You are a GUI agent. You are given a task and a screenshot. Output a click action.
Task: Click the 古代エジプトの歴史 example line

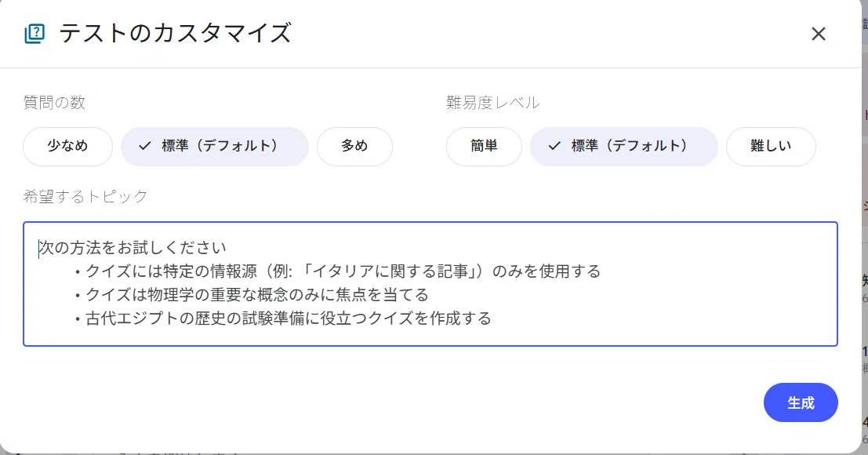(283, 318)
